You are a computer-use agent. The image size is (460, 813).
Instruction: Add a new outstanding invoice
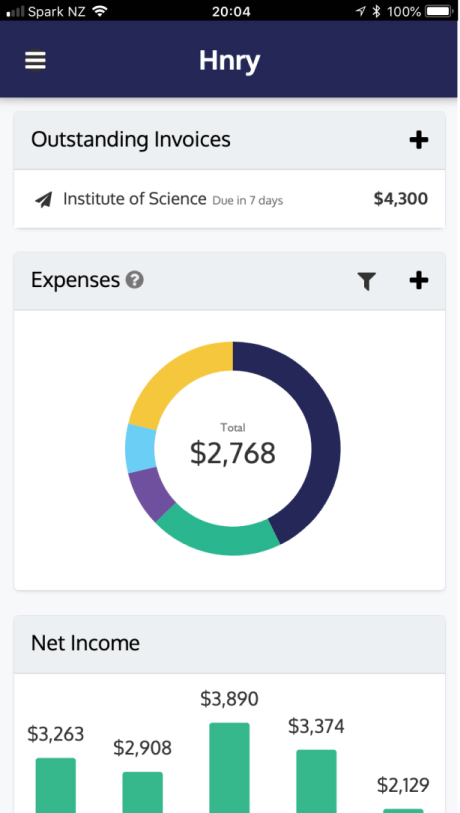tap(419, 140)
